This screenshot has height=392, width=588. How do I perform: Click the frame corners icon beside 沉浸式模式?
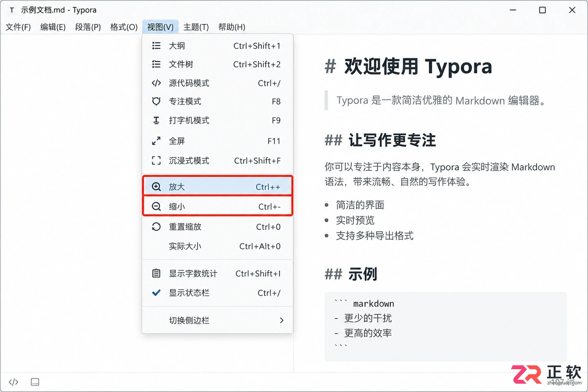click(156, 160)
